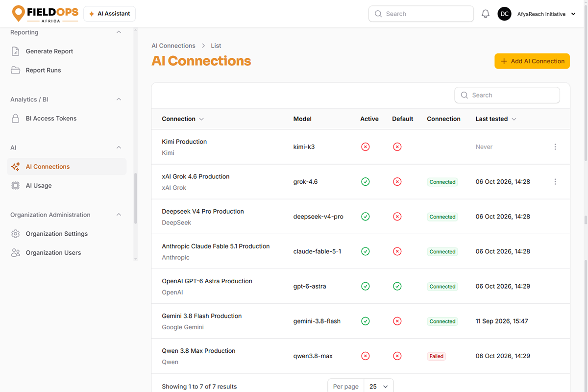Click the table Search input field
Screen dimensions: 588x392
pos(507,96)
